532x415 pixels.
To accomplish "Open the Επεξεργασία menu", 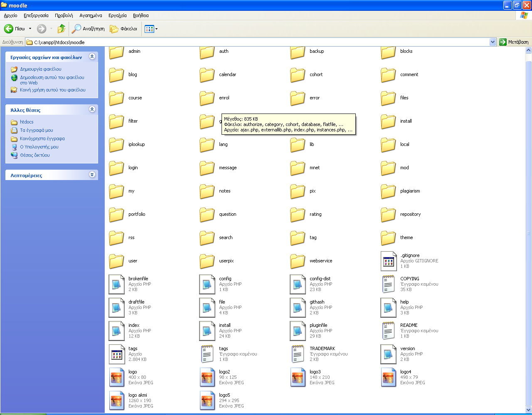I will click(x=36, y=15).
